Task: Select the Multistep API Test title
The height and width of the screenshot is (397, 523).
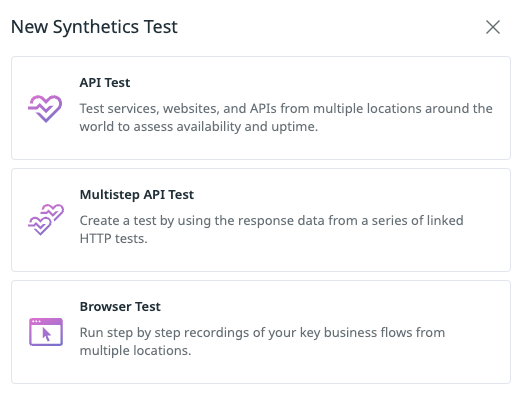Action: click(x=137, y=194)
